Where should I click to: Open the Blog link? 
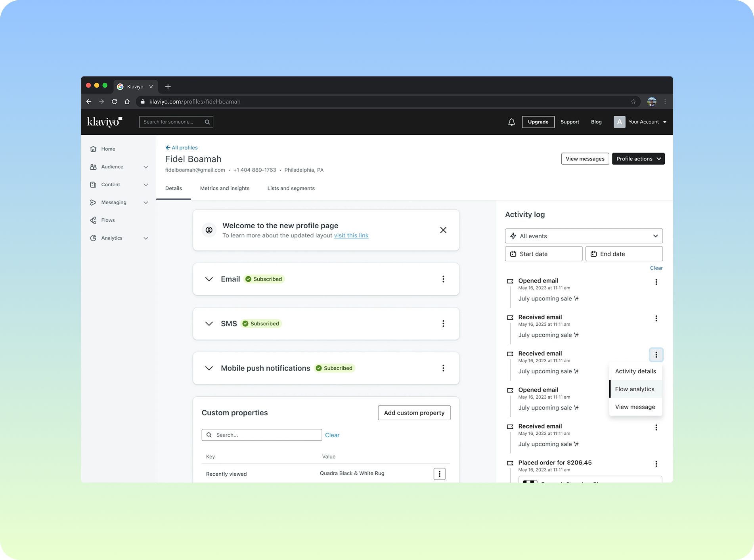596,122
